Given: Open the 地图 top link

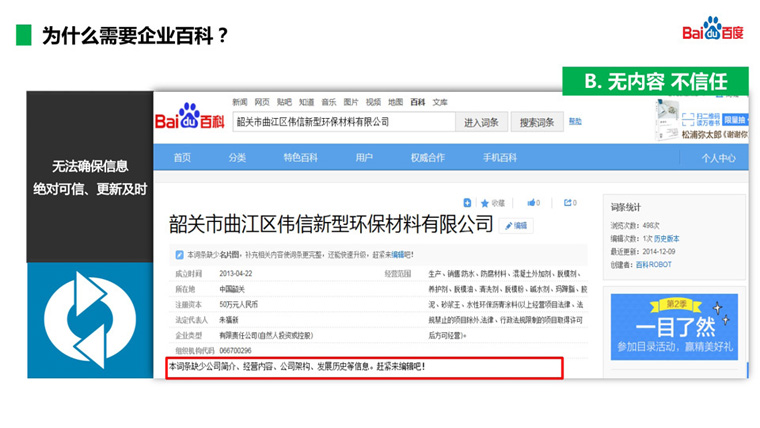Looking at the screenshot, I should 396,102.
